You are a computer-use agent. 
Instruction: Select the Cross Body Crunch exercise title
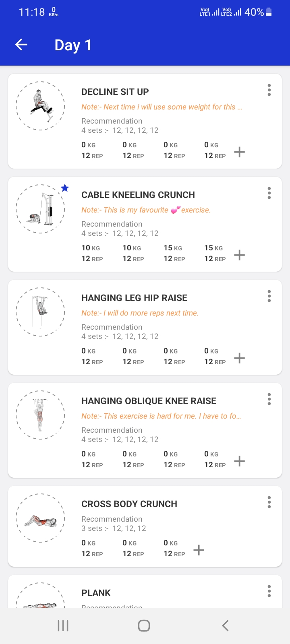(129, 504)
